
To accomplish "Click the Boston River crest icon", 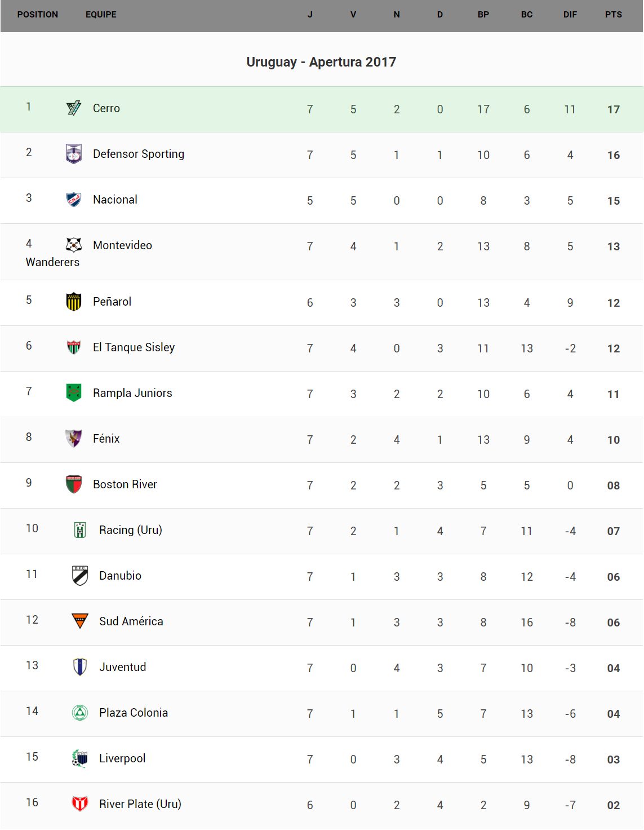I will [x=74, y=484].
